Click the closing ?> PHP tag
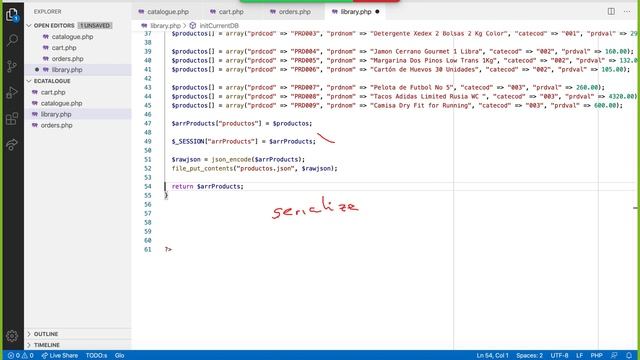 pyautogui.click(x=168, y=249)
